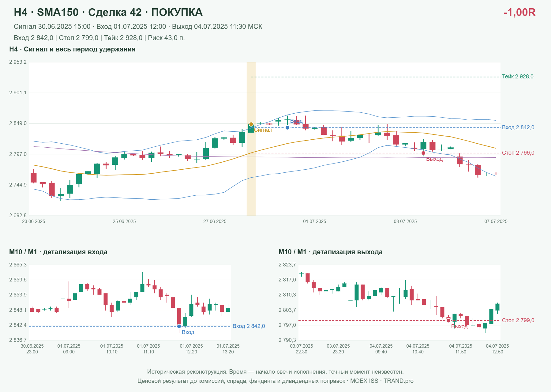This screenshot has height=392, width=551.
Task: Click heading 'M10 / M1 · детализация выхода'
Action: click(x=330, y=252)
